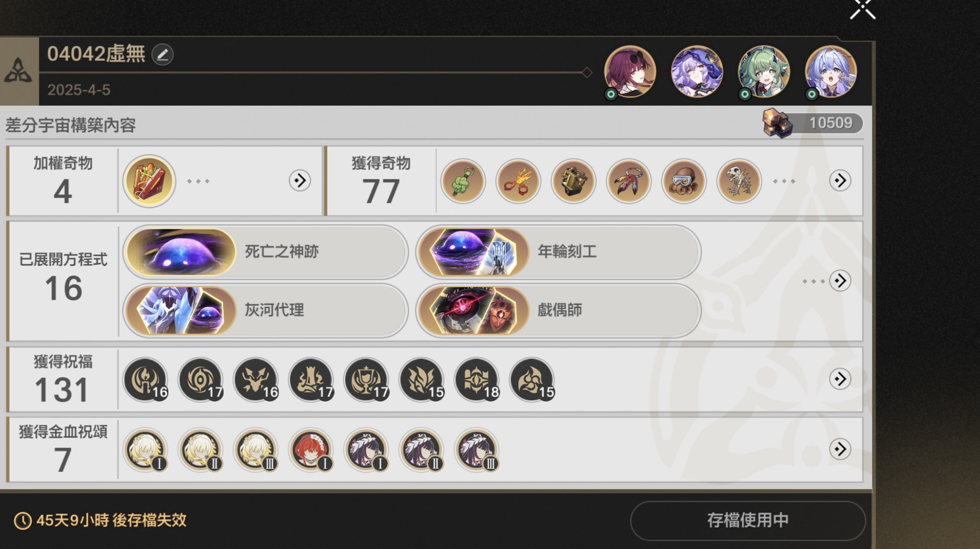Edit the save name 04042虛無 with pencil icon

tap(162, 54)
